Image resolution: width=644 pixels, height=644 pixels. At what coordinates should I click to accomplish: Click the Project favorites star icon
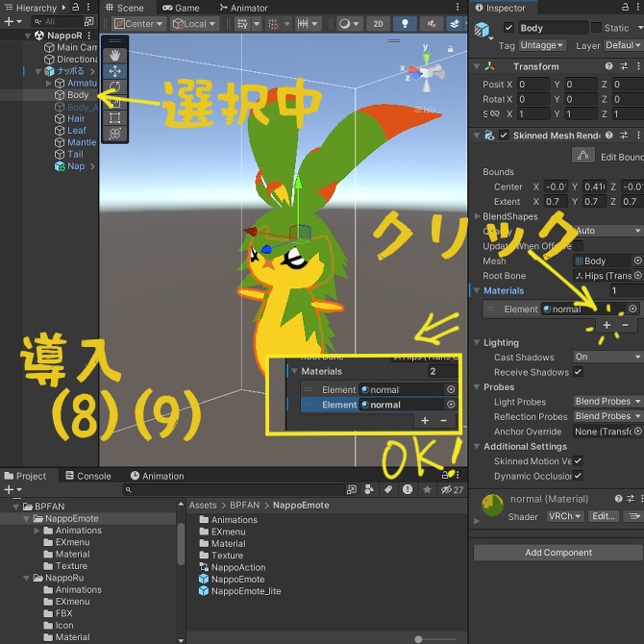(427, 489)
